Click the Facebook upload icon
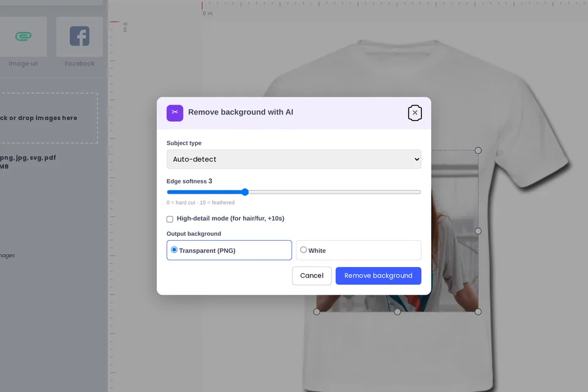The width and height of the screenshot is (588, 392). point(80,36)
